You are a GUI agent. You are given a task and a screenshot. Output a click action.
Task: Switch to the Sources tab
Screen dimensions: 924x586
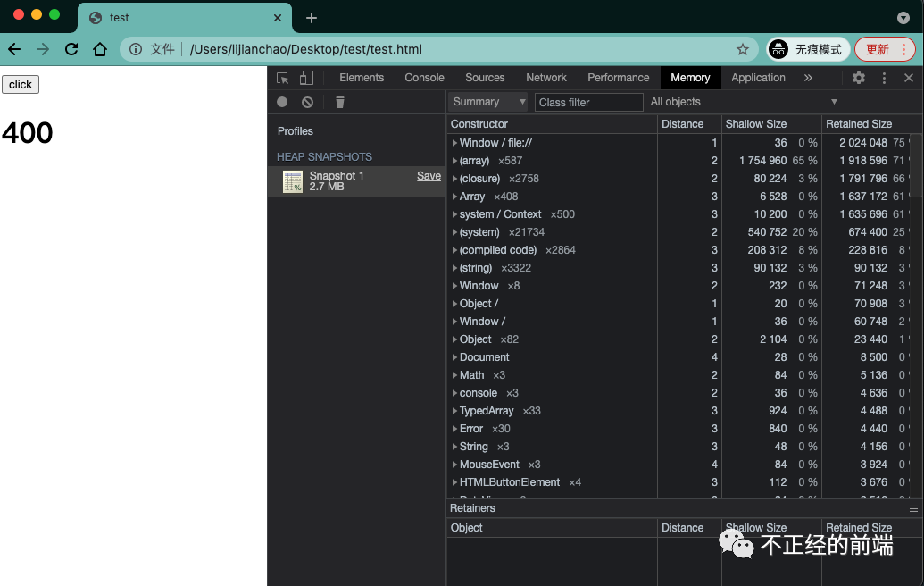click(x=485, y=78)
